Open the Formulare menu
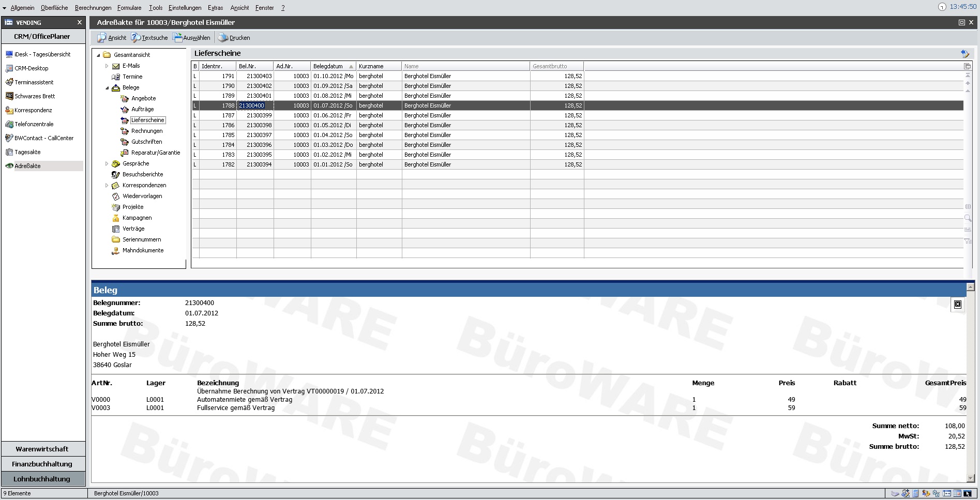This screenshot has width=980, height=500. (x=129, y=8)
